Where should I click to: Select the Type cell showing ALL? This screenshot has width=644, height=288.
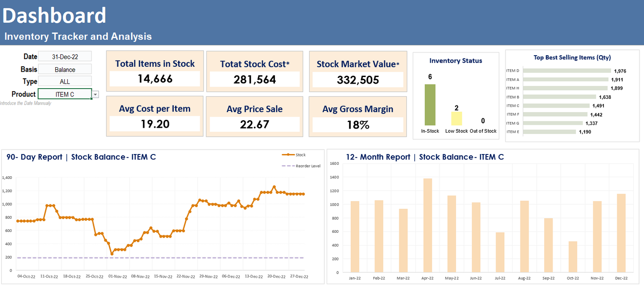point(65,81)
